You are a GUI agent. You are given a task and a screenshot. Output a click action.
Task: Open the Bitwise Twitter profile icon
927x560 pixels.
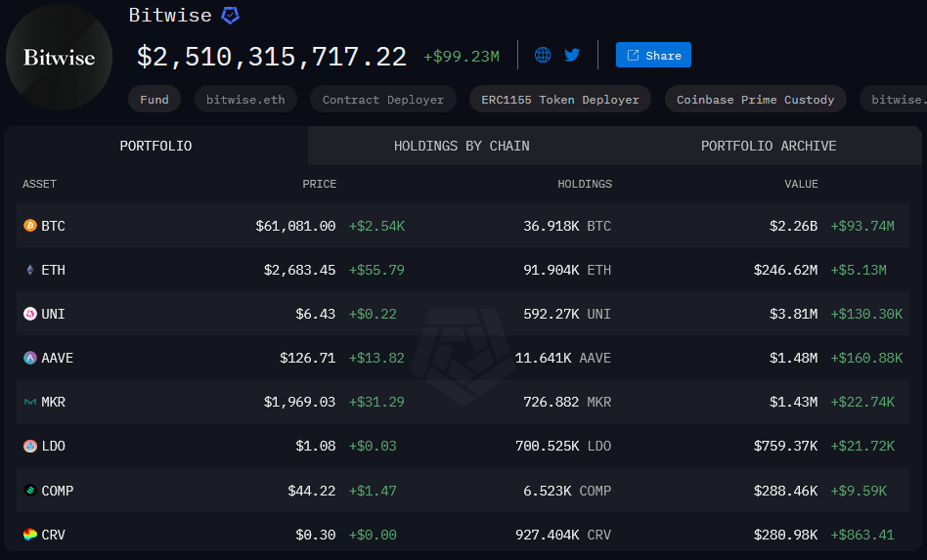572,55
